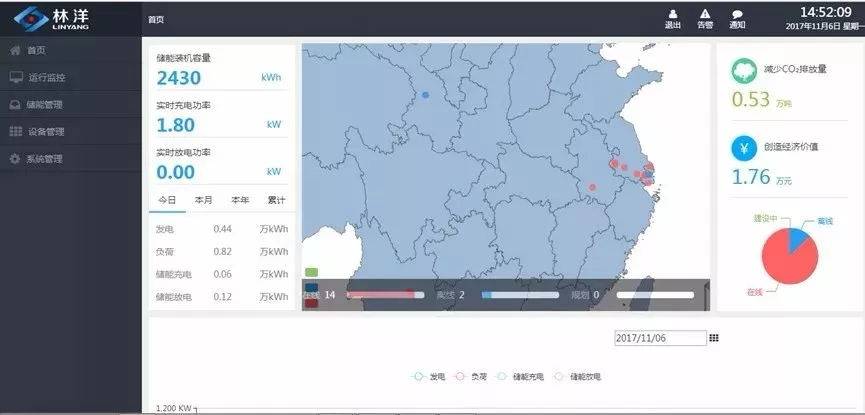Open 系统管理 in the sidebar

[45, 158]
